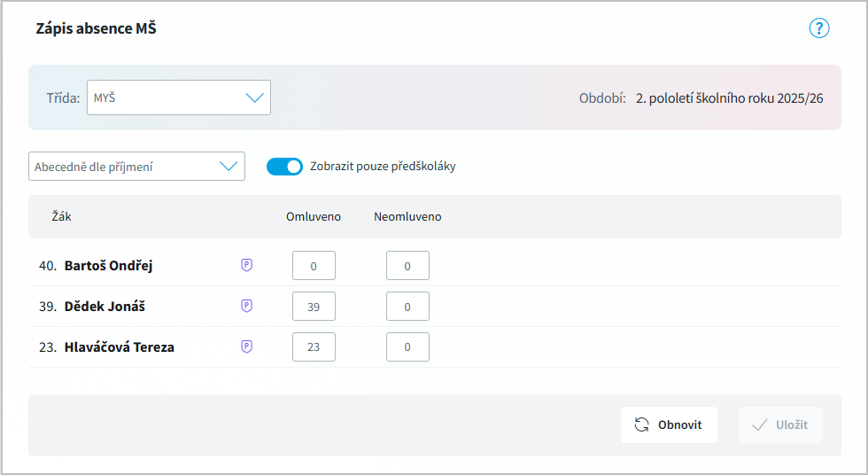The width and height of the screenshot is (868, 475).
Task: Toggle off Zobrazit pouze předškoláky switch
Action: [x=284, y=166]
